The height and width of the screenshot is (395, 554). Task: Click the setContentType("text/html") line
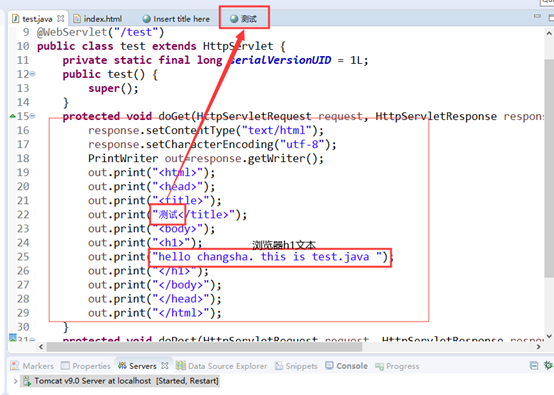206,130
